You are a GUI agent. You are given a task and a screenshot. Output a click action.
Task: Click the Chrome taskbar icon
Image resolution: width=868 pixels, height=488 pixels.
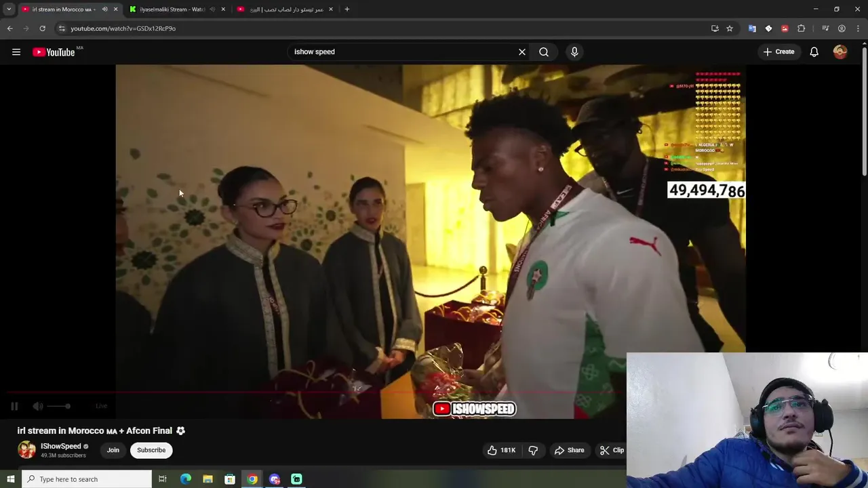point(252,479)
